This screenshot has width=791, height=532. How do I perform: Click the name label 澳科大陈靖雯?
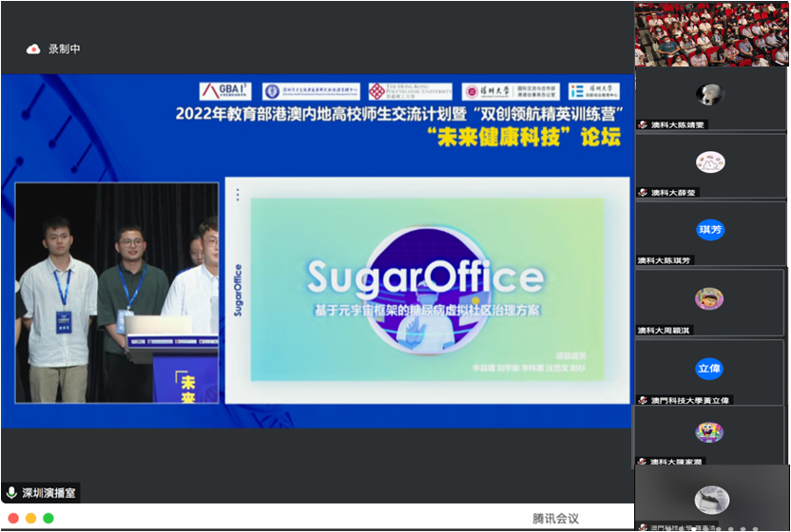[677, 124]
